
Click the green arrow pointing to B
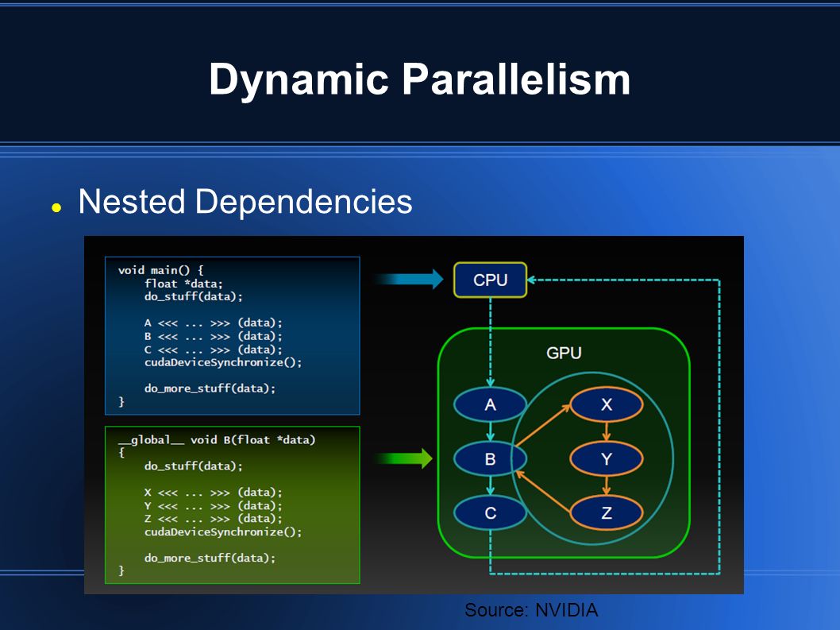403,458
